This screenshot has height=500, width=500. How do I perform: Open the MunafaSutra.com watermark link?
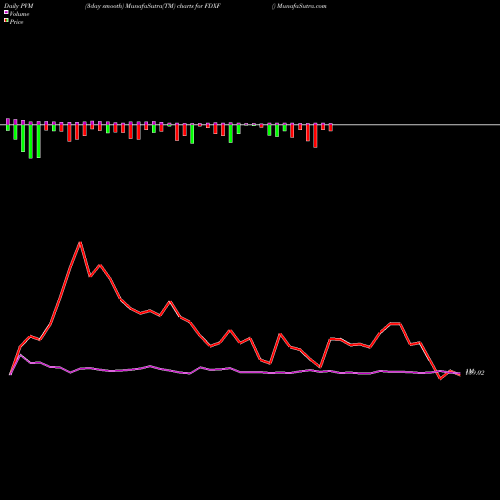[x=301, y=6]
